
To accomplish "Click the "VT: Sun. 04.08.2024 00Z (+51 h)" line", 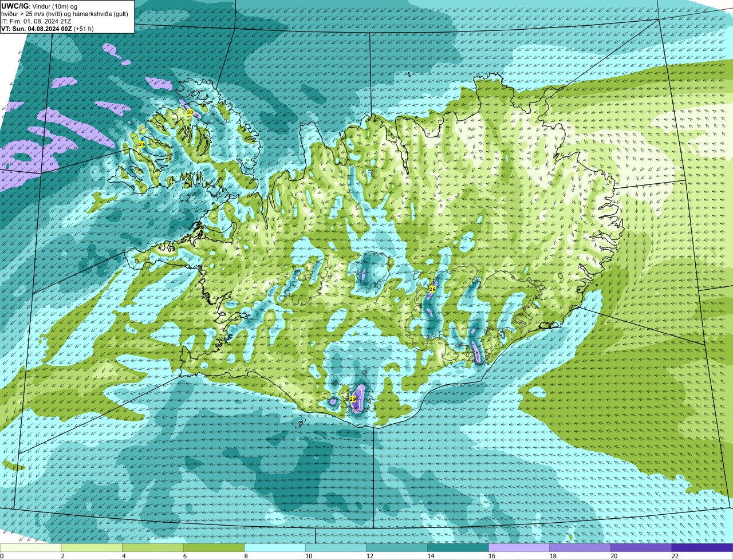I will (48, 29).
